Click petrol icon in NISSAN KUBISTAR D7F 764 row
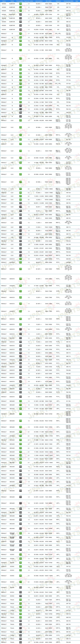This screenshot has width=80, height=644. point(21,4)
